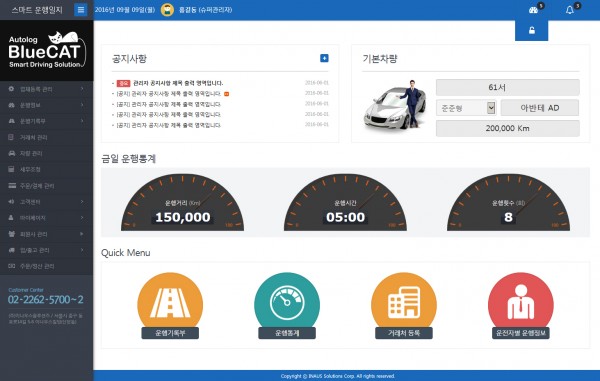Open the red driver 운전자별 운행정보 circle
Viewport: 600px width, 381px height.
coord(521,305)
